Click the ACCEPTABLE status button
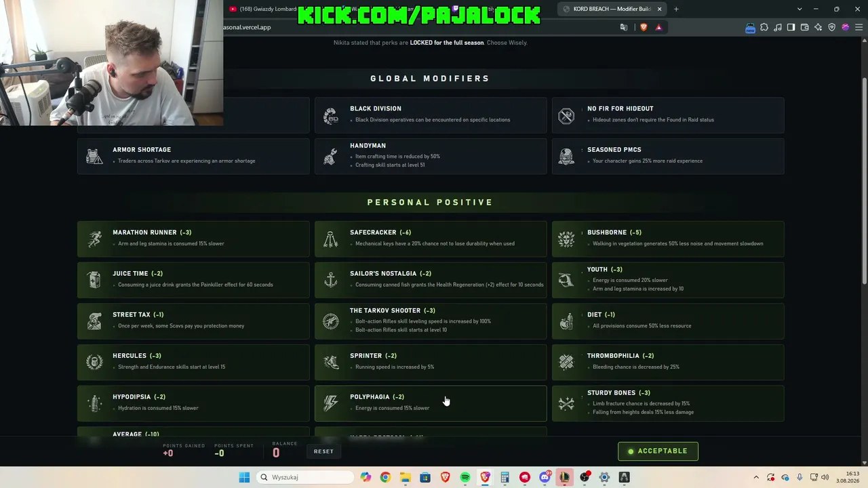 pos(658,451)
